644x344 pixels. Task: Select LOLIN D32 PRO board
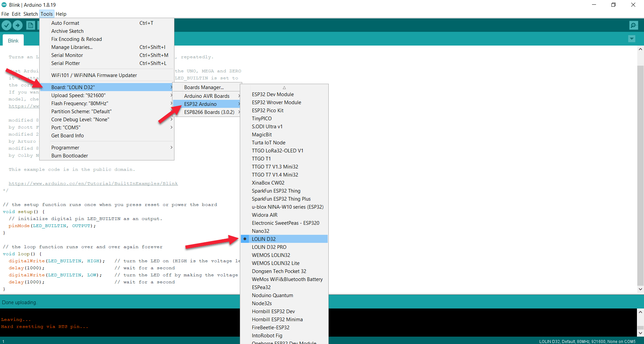(284, 247)
